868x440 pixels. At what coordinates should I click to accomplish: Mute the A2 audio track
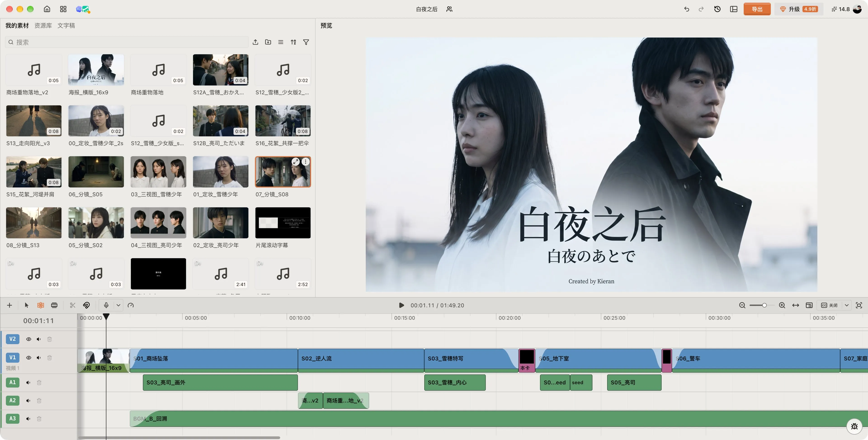[x=28, y=401]
